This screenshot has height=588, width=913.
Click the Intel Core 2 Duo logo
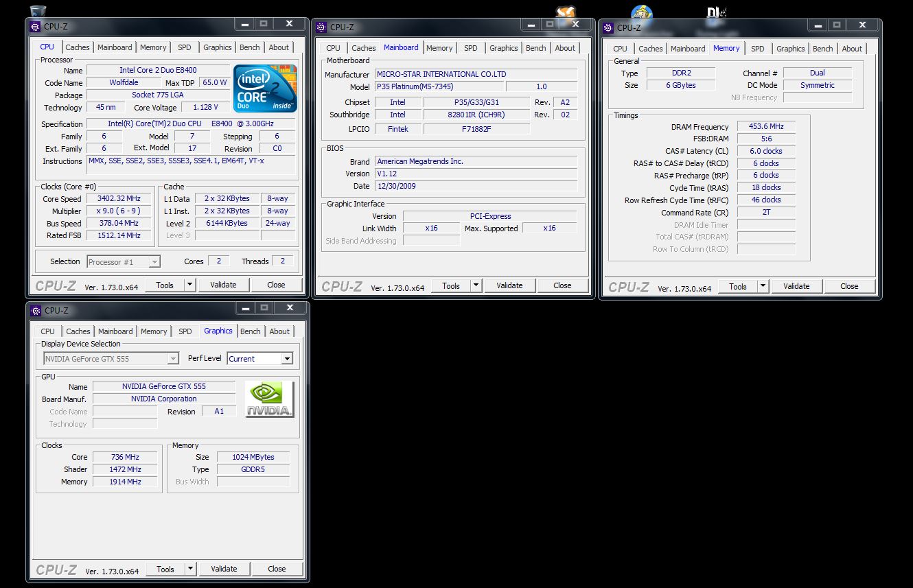coord(265,88)
